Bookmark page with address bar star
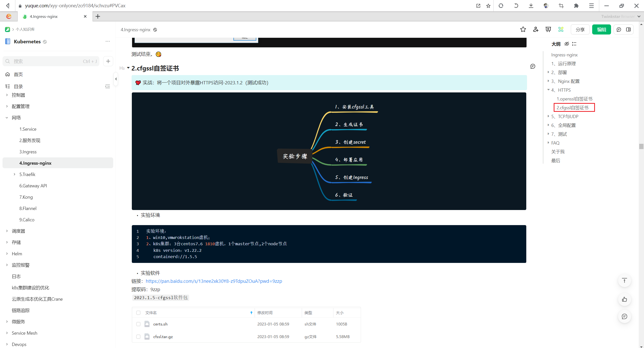This screenshot has width=644, height=348. (488, 6)
